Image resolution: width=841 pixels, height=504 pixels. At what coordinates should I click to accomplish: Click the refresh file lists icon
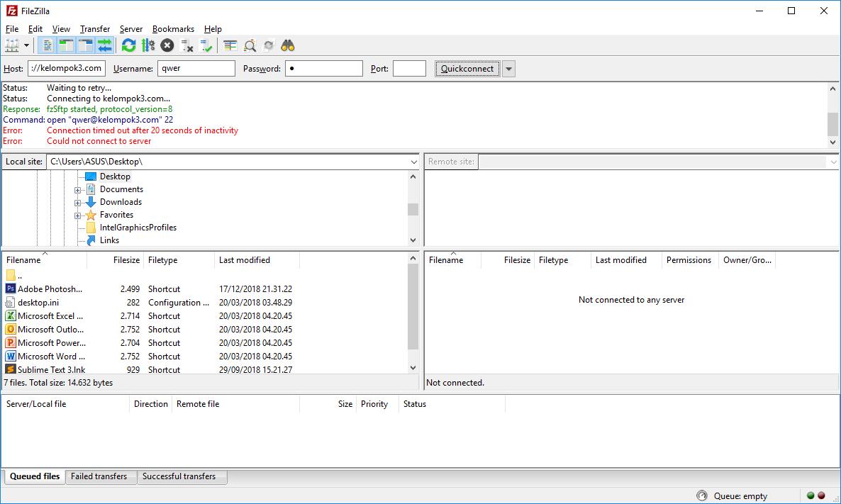(128, 46)
